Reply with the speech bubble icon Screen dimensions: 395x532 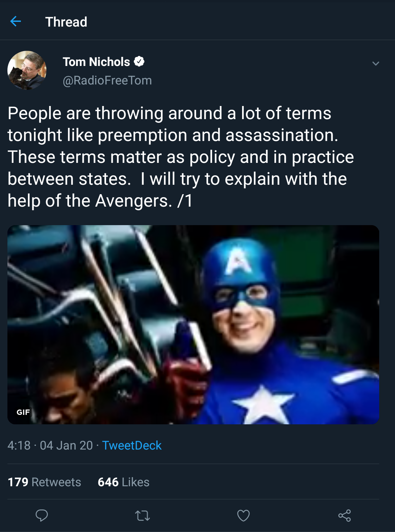click(x=42, y=516)
